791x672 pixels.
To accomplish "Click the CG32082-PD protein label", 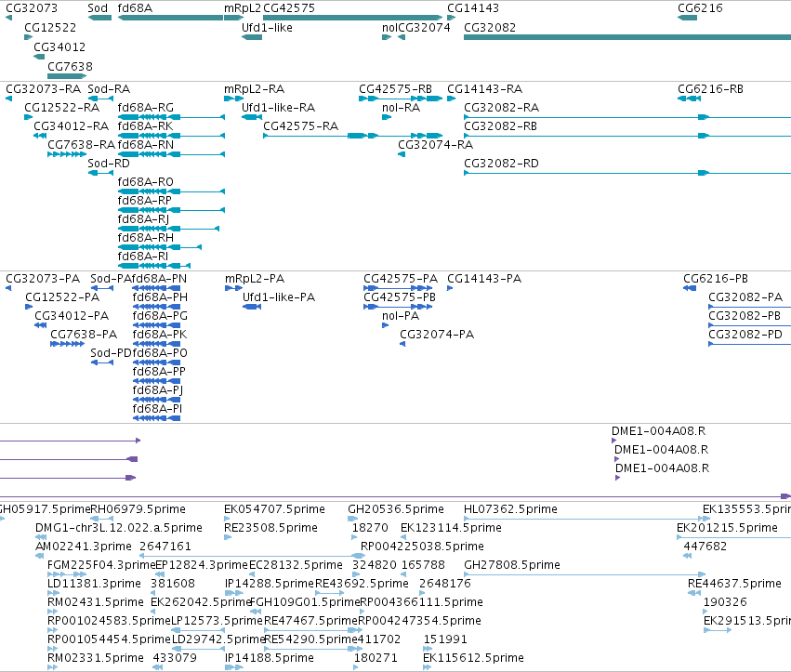I will tap(745, 335).
